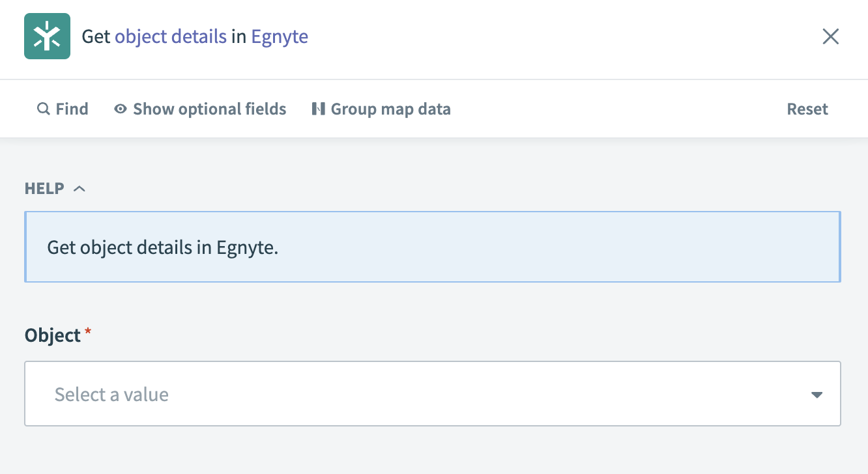Click the 'Select a value' placeholder text
The width and height of the screenshot is (868, 474).
coord(111,395)
